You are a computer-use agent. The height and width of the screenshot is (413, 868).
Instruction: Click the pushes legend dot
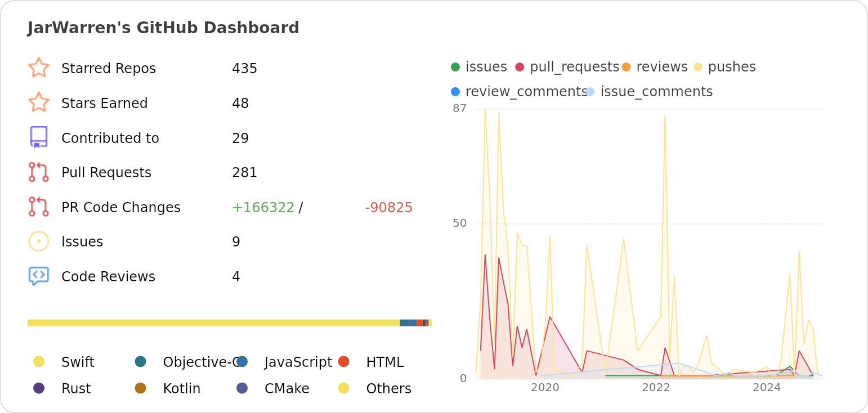[x=698, y=67]
